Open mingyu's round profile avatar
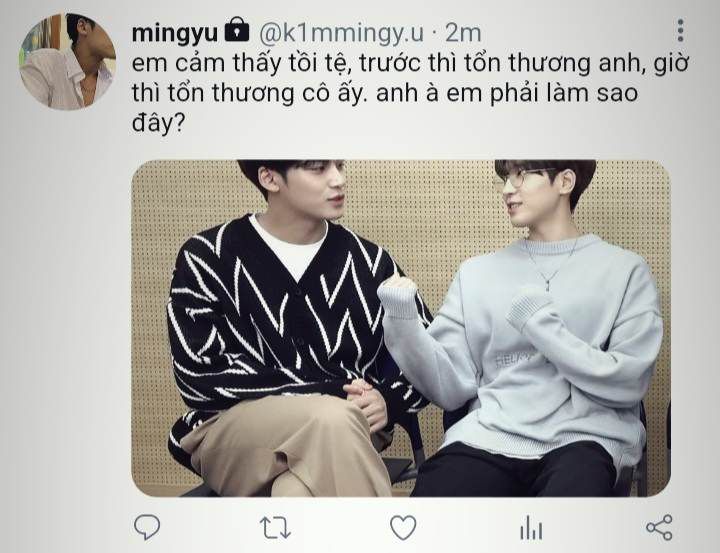 tap(67, 62)
